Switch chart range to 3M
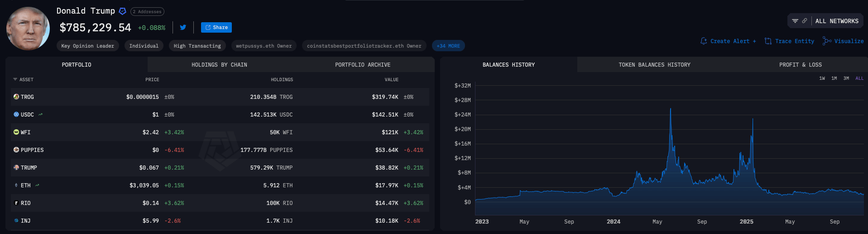The height and width of the screenshot is (234, 868). pos(846,78)
